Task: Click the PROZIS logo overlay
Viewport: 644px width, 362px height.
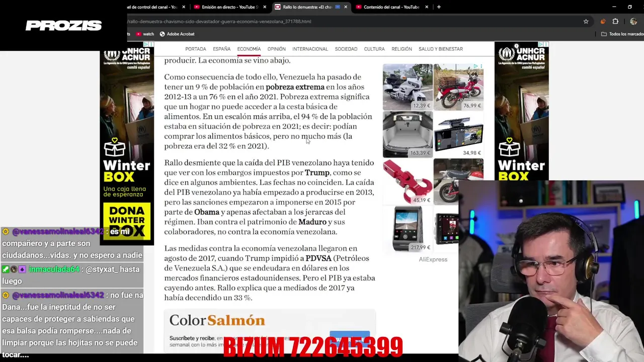Action: [63, 26]
